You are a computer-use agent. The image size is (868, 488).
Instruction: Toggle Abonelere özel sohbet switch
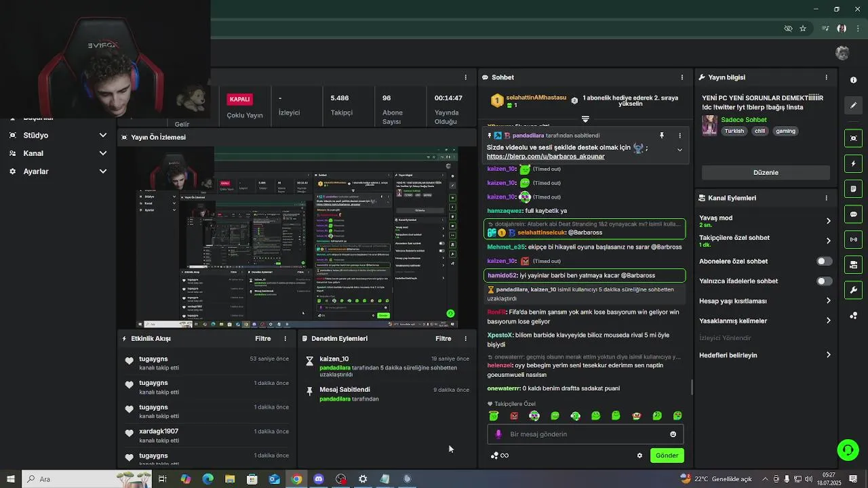[824, 261]
